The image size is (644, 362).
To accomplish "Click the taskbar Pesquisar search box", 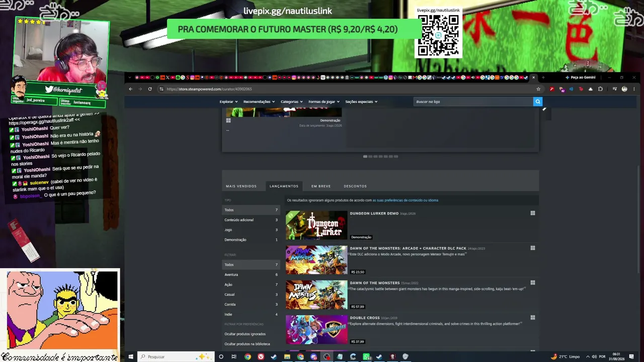I will (175, 356).
